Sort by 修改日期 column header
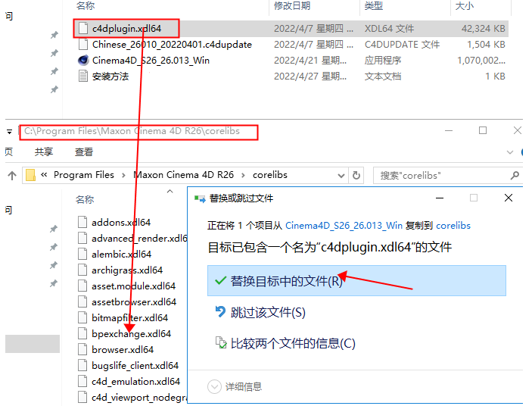 pyautogui.click(x=292, y=6)
